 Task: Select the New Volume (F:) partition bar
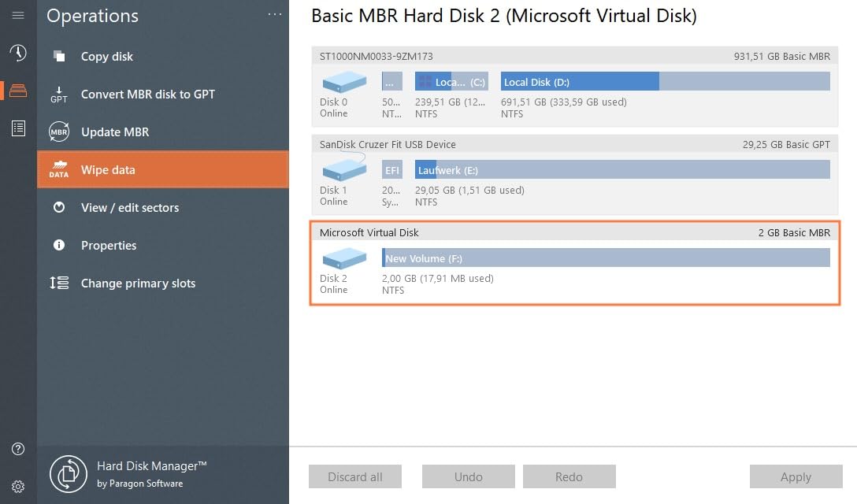(607, 258)
